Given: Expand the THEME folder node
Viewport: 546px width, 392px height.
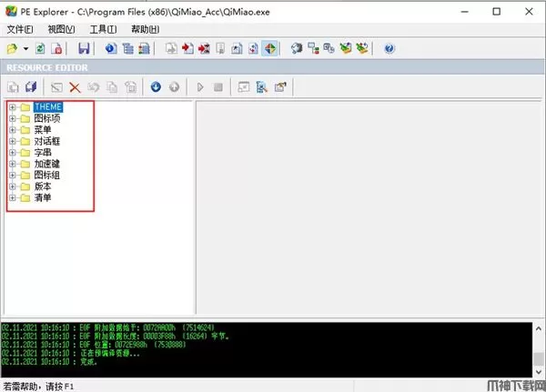Looking at the screenshot, I should coord(13,107).
